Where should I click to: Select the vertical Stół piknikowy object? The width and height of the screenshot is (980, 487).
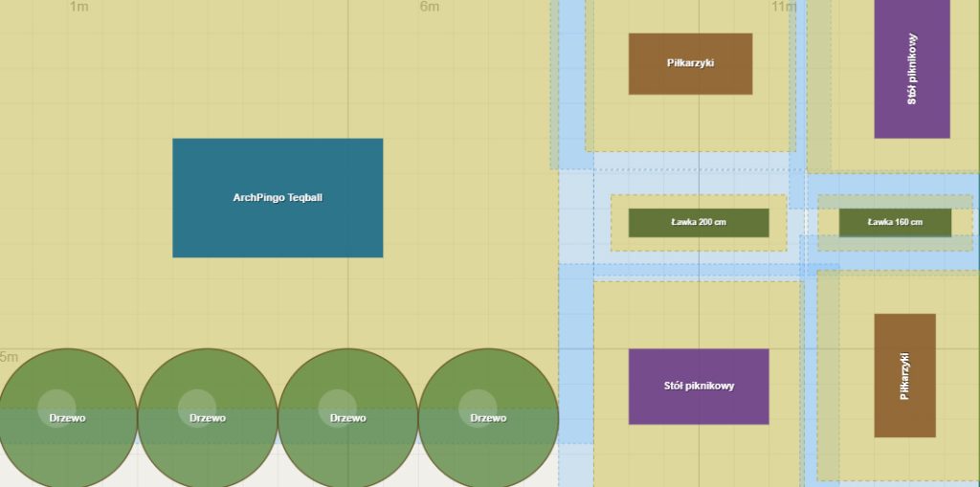(911, 69)
